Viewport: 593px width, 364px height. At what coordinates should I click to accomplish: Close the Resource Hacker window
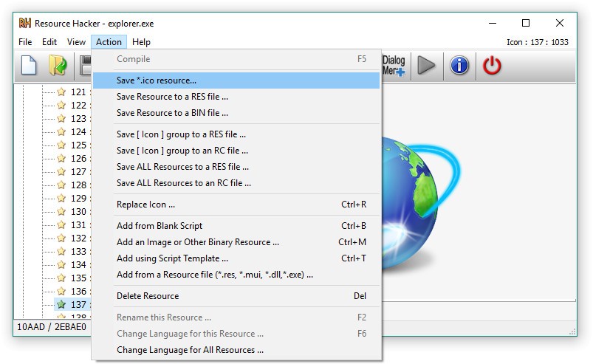point(560,23)
